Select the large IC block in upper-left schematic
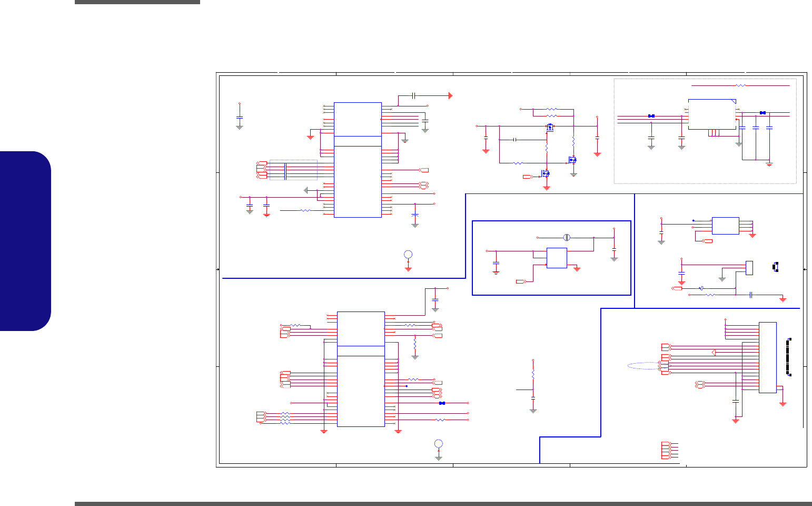The image size is (812, 506). point(358,160)
